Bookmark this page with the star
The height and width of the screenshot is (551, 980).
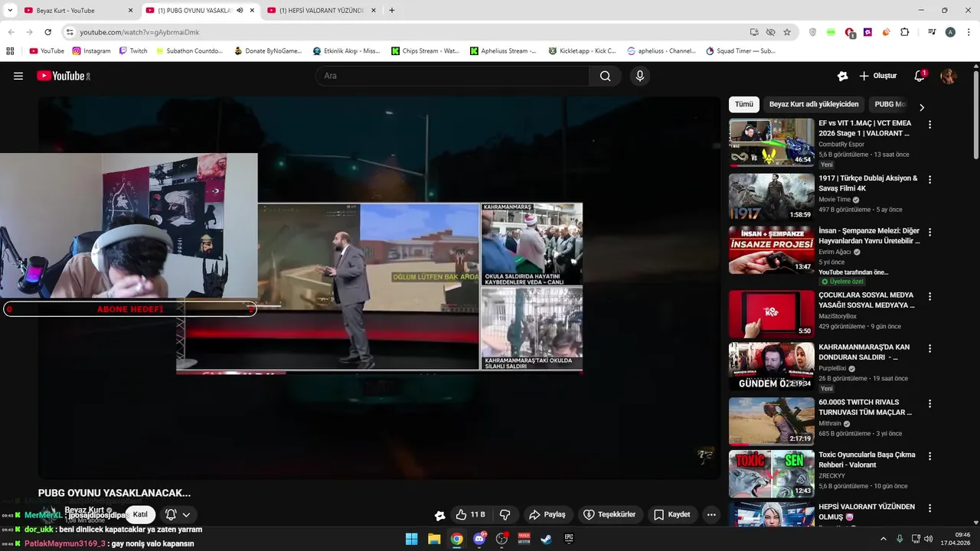[x=787, y=32]
